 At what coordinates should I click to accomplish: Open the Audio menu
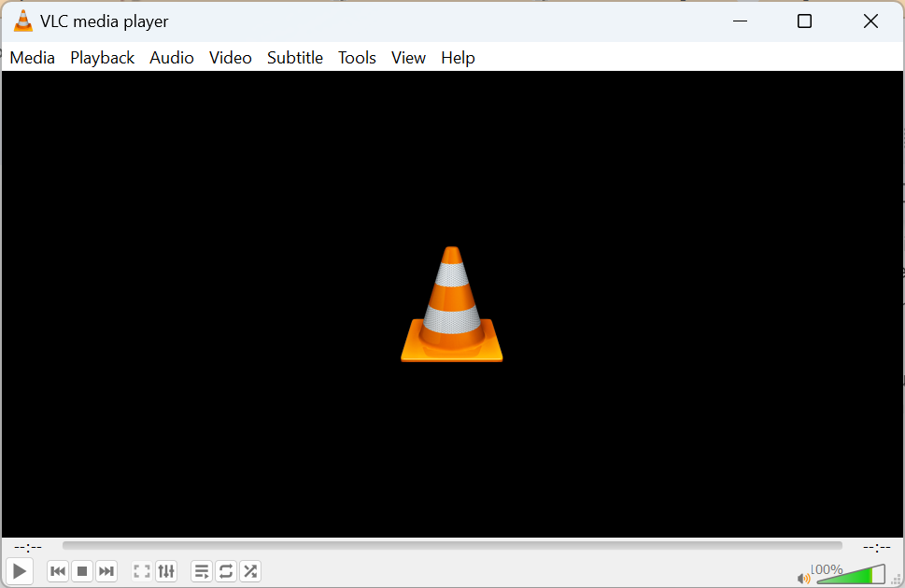(172, 57)
